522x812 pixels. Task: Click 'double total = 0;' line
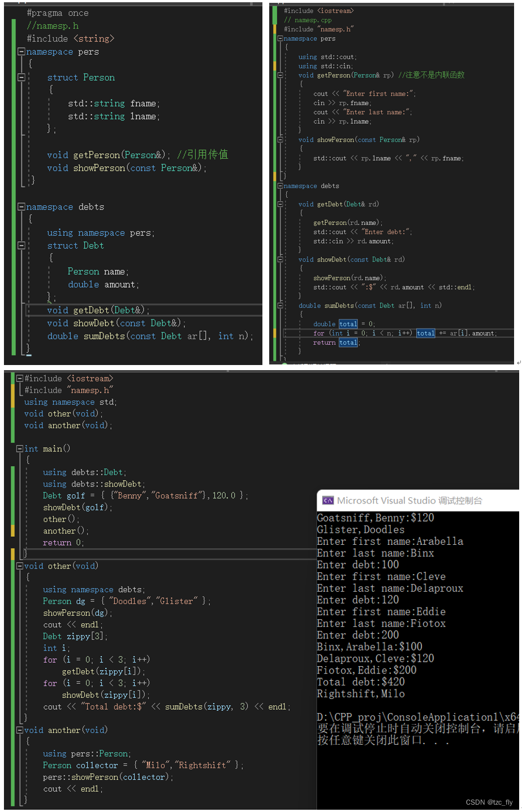pyautogui.click(x=344, y=324)
